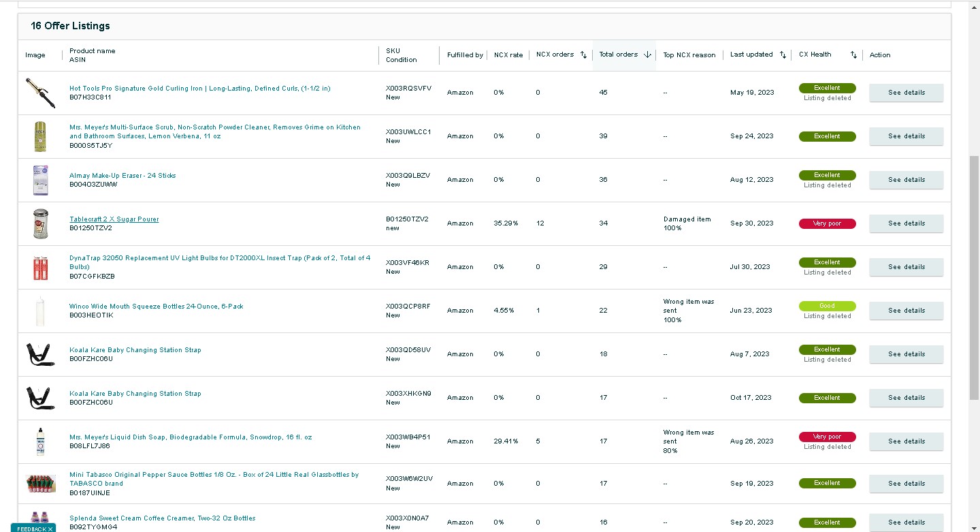Follow the Almay Make-Up Eraser product link
Viewport: 980px width, 532px height.
[x=122, y=176]
